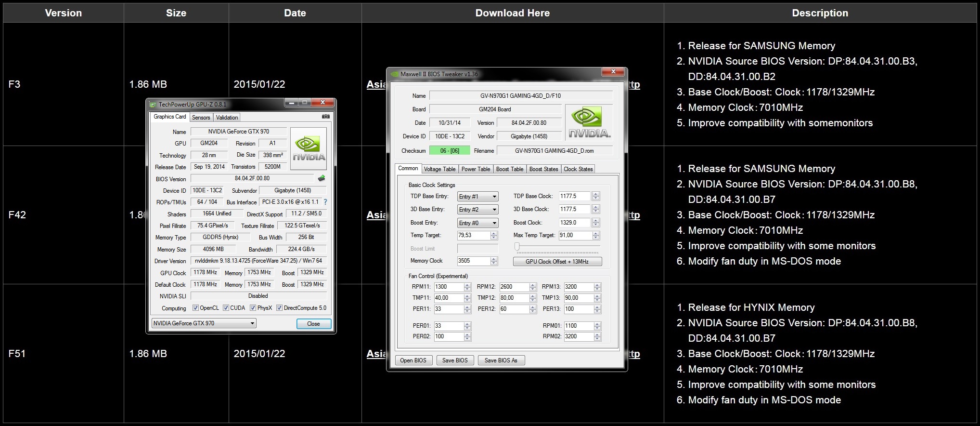980x426 pixels.
Task: Click the Download Here column header
Action: pos(513,13)
